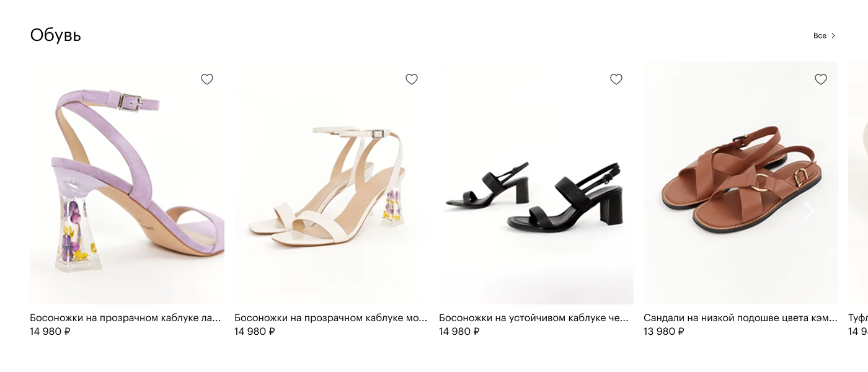Click the Обувь section heading
Viewport: 868px width, 372px height.
click(x=56, y=35)
